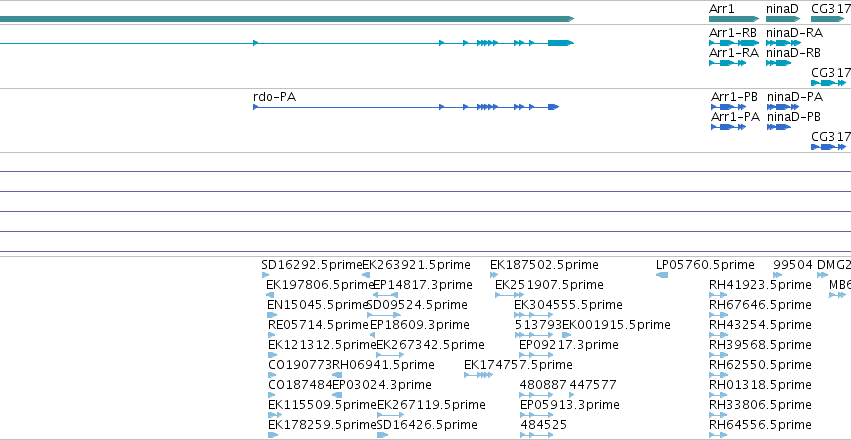
Task: Click the CO187484 feature
Action: pyautogui.click(x=272, y=396)
